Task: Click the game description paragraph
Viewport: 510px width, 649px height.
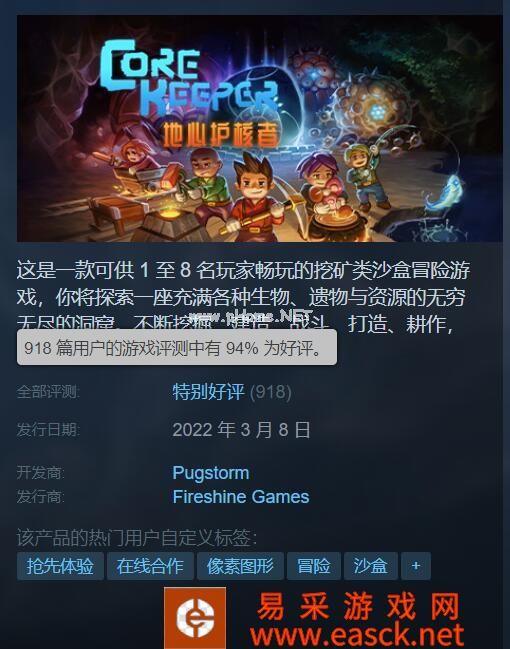Action: [243, 296]
